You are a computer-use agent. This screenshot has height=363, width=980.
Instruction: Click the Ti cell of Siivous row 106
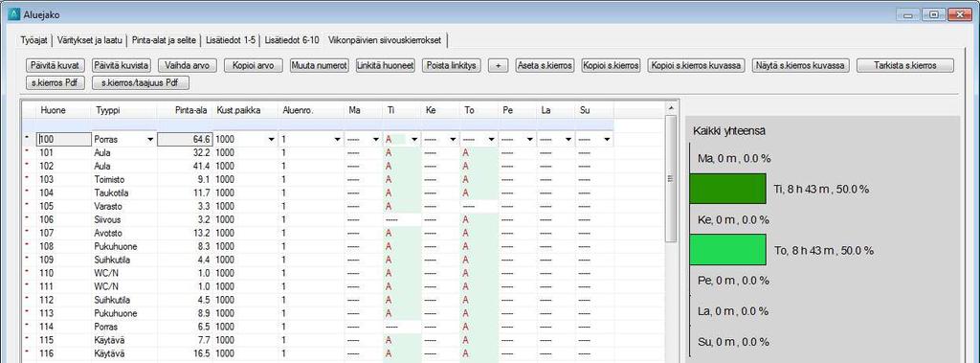[401, 219]
